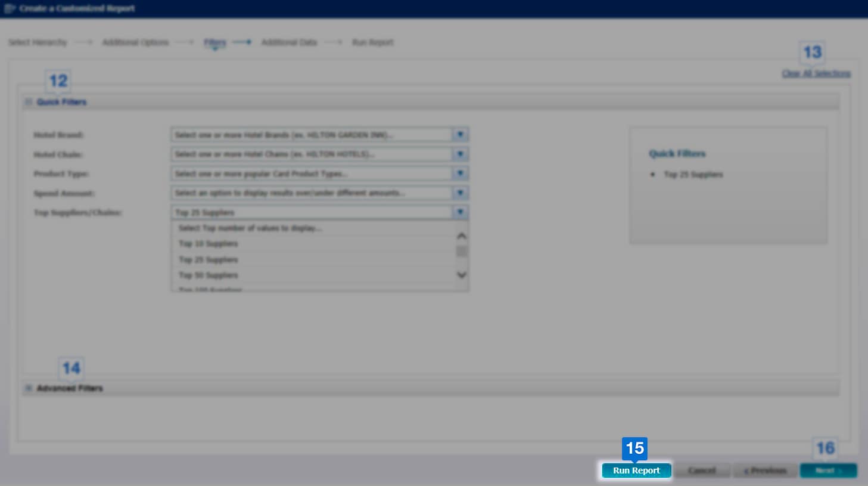The width and height of the screenshot is (868, 486).
Task: Choose Top 50 Suppliers option
Action: click(x=209, y=275)
